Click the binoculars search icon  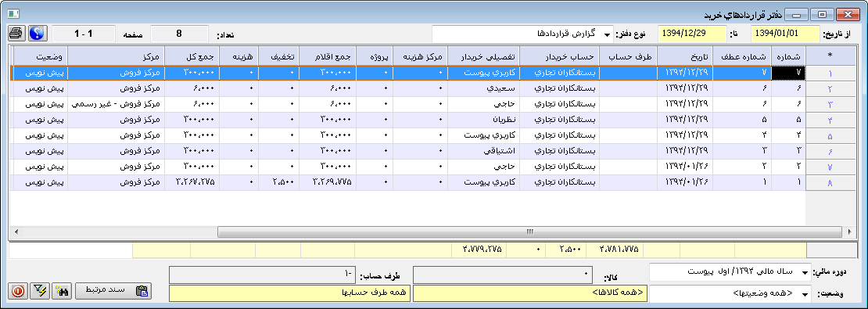(x=63, y=291)
